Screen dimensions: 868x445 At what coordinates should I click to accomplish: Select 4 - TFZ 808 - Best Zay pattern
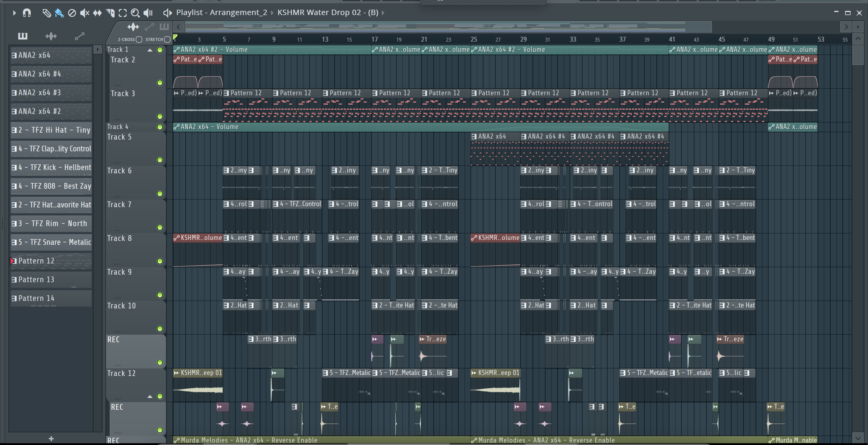pyautogui.click(x=51, y=186)
